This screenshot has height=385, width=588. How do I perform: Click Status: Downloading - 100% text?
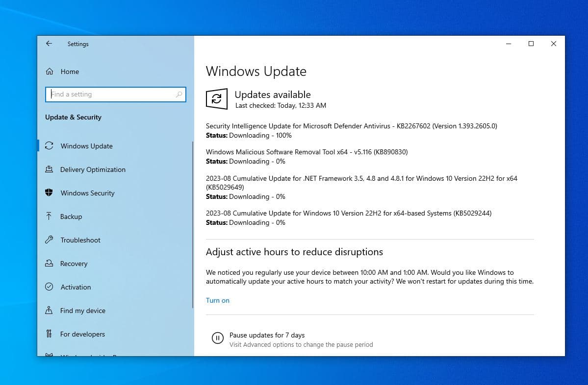point(249,136)
